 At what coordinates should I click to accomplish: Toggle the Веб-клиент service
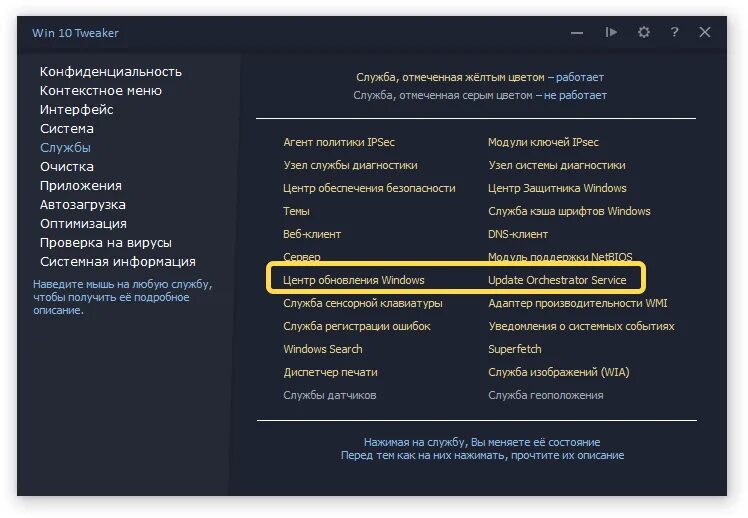coord(312,234)
